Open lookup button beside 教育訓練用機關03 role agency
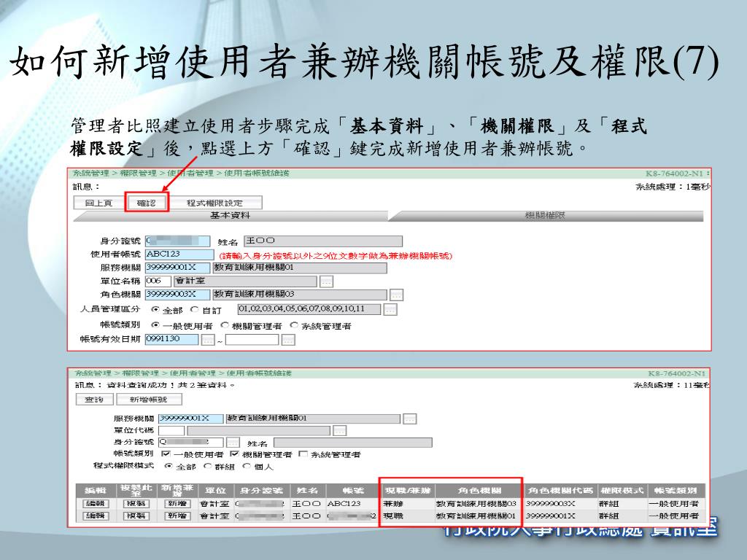This screenshot has width=747, height=560. click(x=396, y=295)
